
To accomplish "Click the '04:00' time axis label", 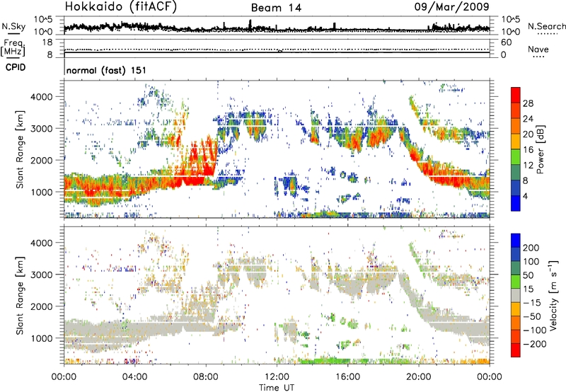I will tap(134, 377).
